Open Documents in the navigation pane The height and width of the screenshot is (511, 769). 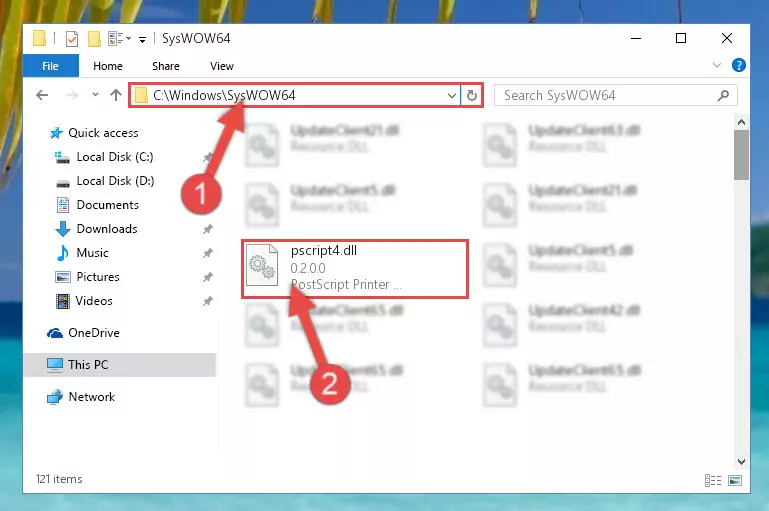[107, 205]
